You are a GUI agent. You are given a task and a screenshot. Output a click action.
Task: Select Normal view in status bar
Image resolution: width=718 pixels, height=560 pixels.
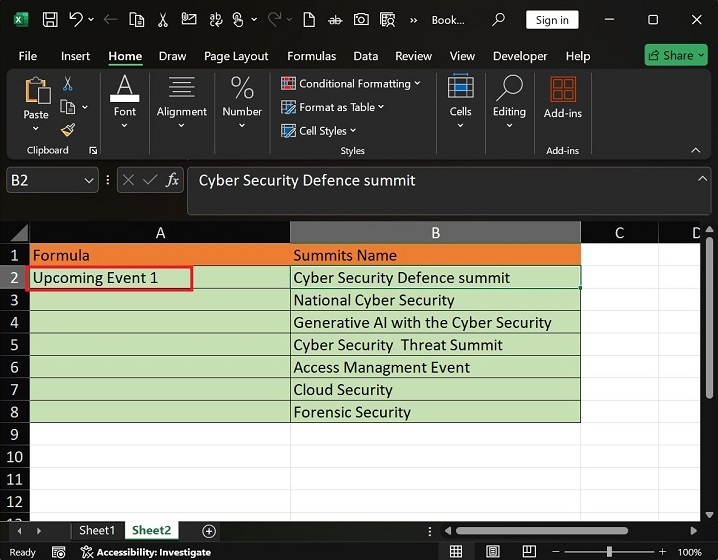tap(456, 552)
